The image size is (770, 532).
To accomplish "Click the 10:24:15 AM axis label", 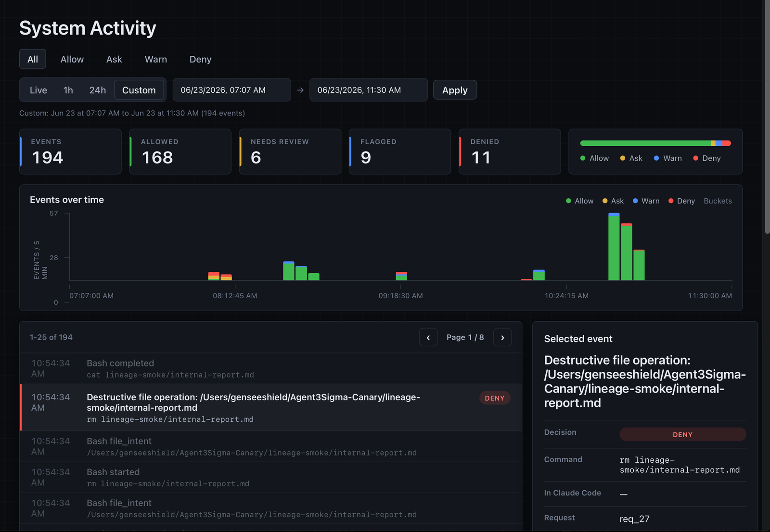I will pos(566,296).
